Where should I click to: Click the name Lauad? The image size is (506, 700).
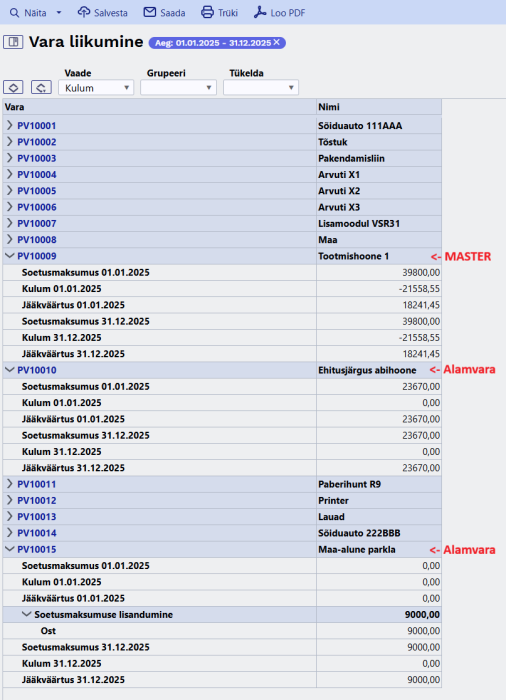[331, 517]
